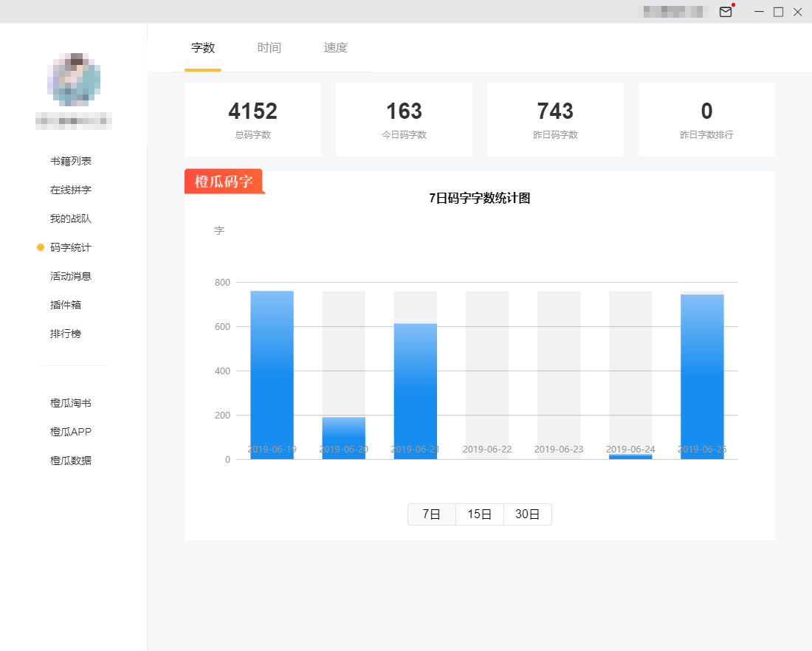Open the 橙瓜APP link
This screenshot has height=651, width=812.
click(71, 432)
